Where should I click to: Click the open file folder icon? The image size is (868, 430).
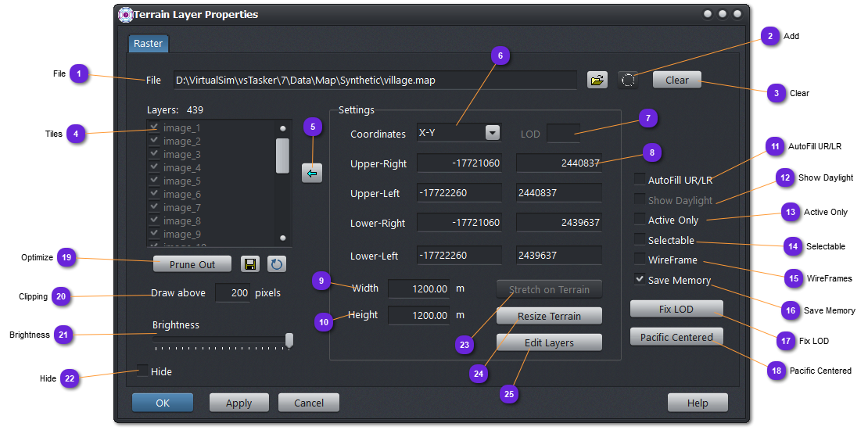597,80
